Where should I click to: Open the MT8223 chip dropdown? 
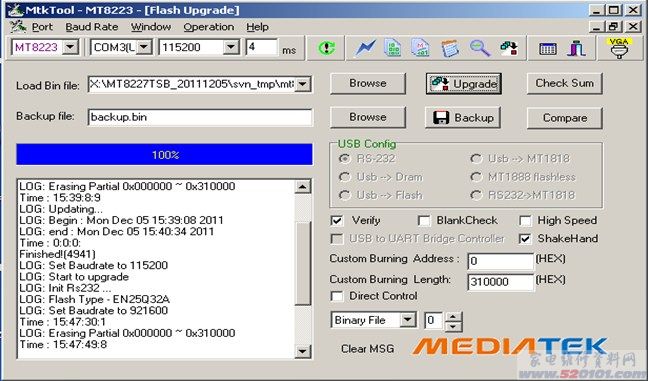(71, 47)
